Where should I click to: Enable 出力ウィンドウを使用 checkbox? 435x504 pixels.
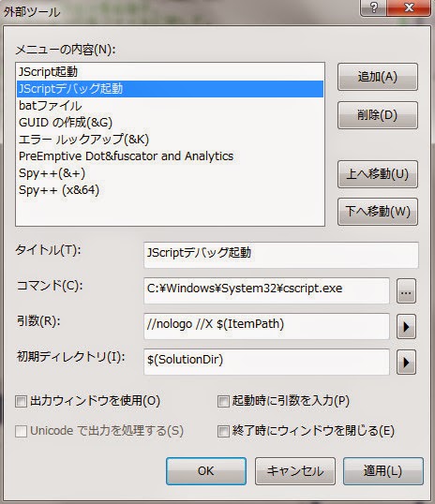pos(22,402)
